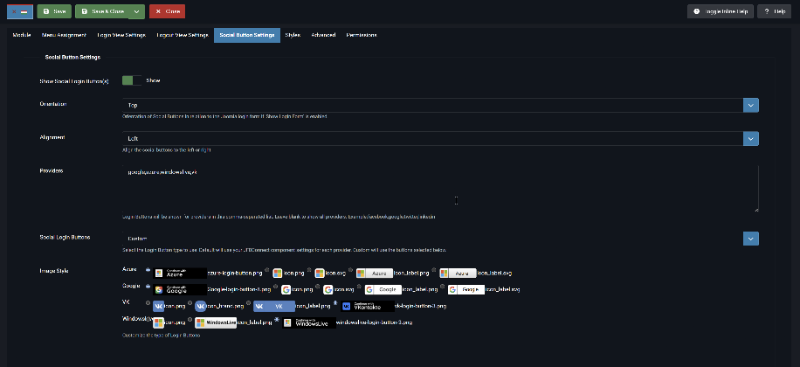Click the white Google icon_label.png image
The image size is (800, 367).
tap(383, 289)
